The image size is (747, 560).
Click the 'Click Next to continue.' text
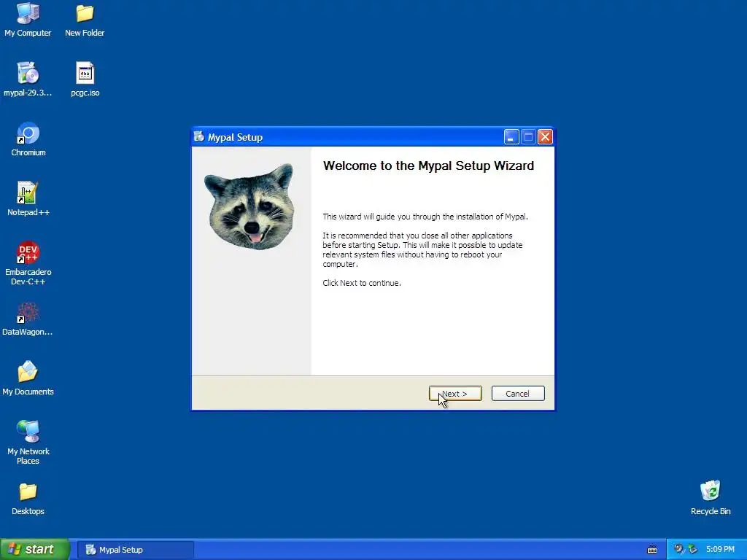[362, 283]
